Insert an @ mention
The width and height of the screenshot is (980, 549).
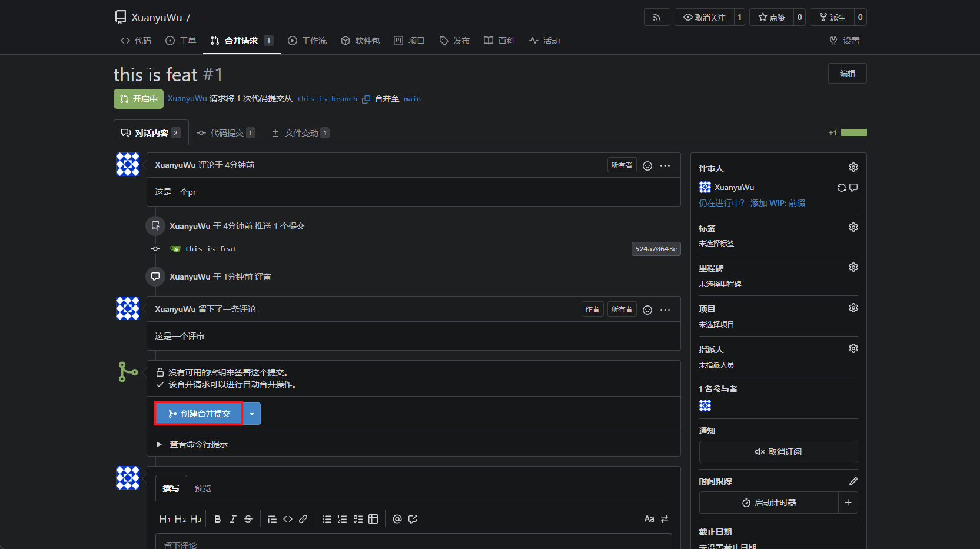[x=397, y=519]
